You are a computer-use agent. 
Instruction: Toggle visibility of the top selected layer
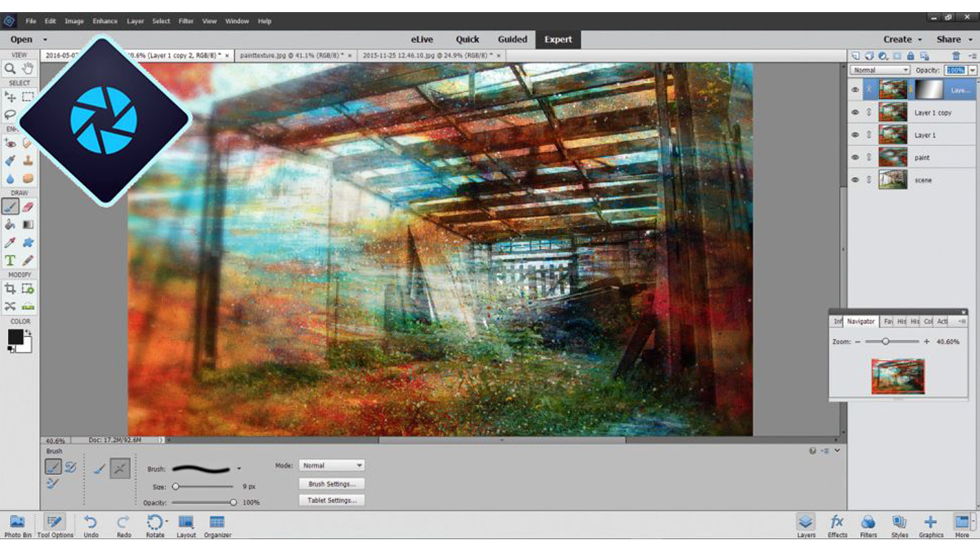point(855,90)
